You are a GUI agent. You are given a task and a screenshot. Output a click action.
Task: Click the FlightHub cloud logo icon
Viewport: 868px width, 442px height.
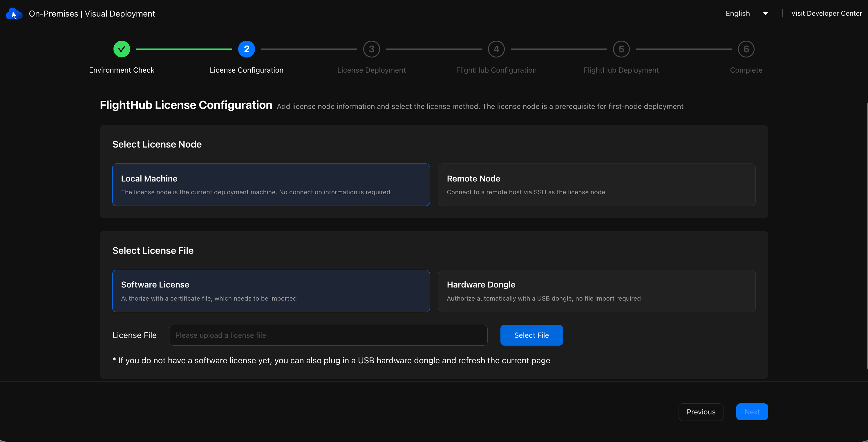(14, 14)
